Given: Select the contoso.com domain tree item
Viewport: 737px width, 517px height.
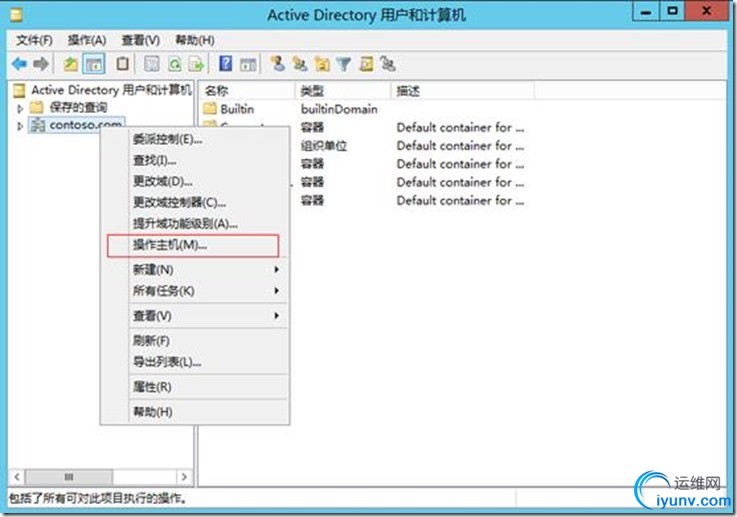Looking at the screenshot, I should tap(77, 125).
